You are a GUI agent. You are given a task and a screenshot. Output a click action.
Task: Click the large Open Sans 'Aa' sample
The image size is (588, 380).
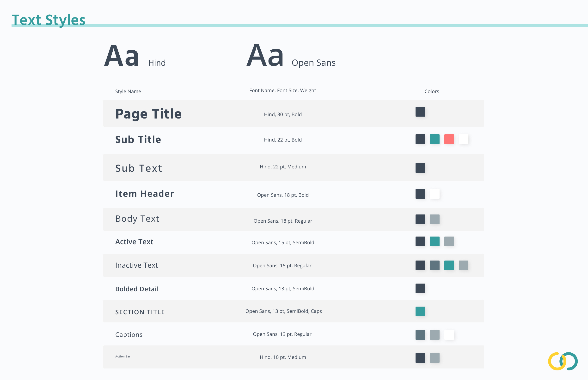[265, 55]
